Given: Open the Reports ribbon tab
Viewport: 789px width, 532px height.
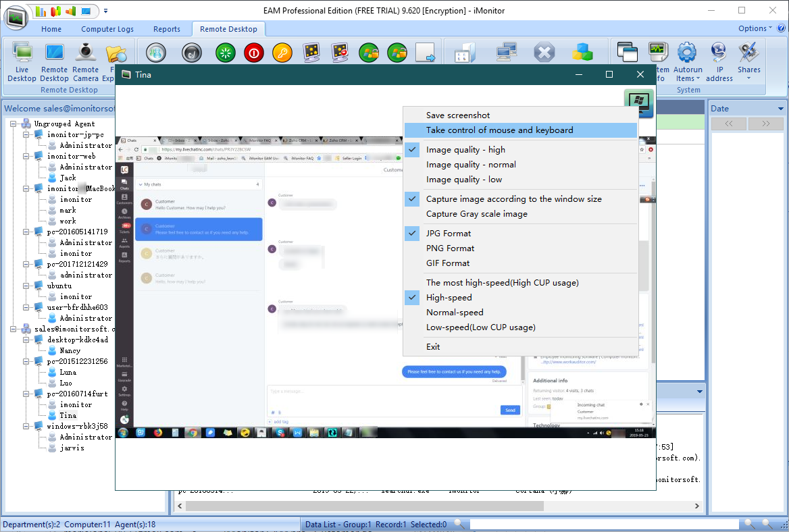Looking at the screenshot, I should (167, 29).
